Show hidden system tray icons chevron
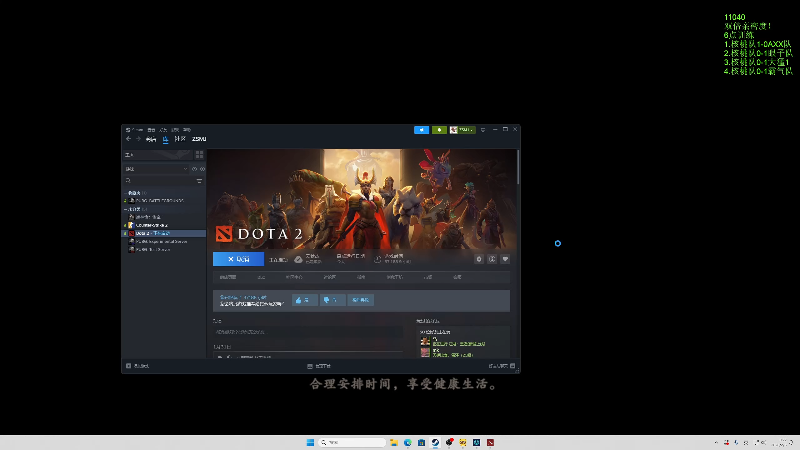The width and height of the screenshot is (800, 450). click(716, 442)
